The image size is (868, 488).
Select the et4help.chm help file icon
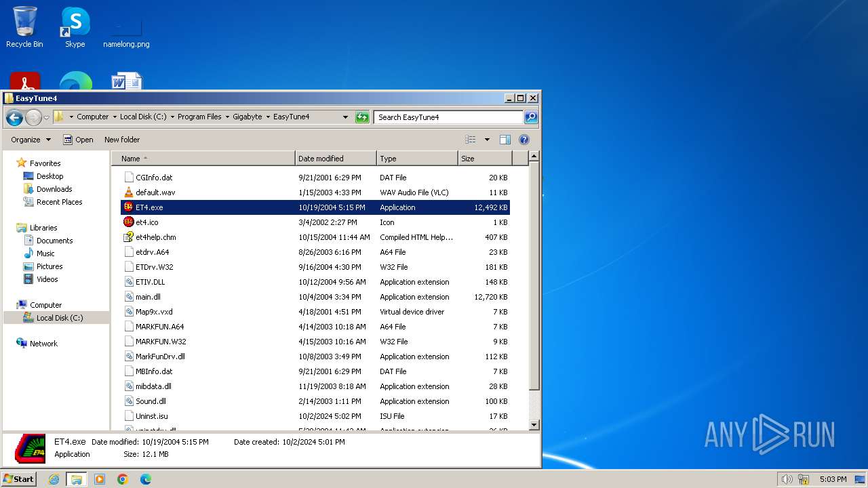(x=129, y=237)
